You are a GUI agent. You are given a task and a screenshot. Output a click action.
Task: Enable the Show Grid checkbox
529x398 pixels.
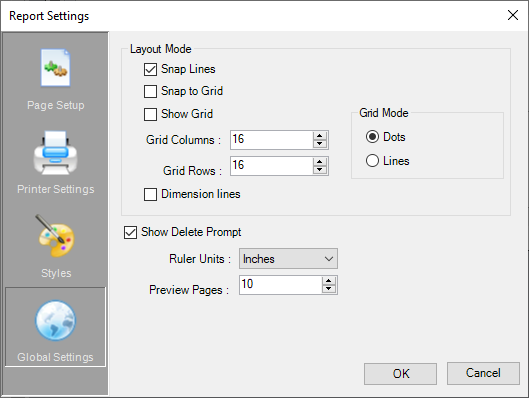point(150,114)
